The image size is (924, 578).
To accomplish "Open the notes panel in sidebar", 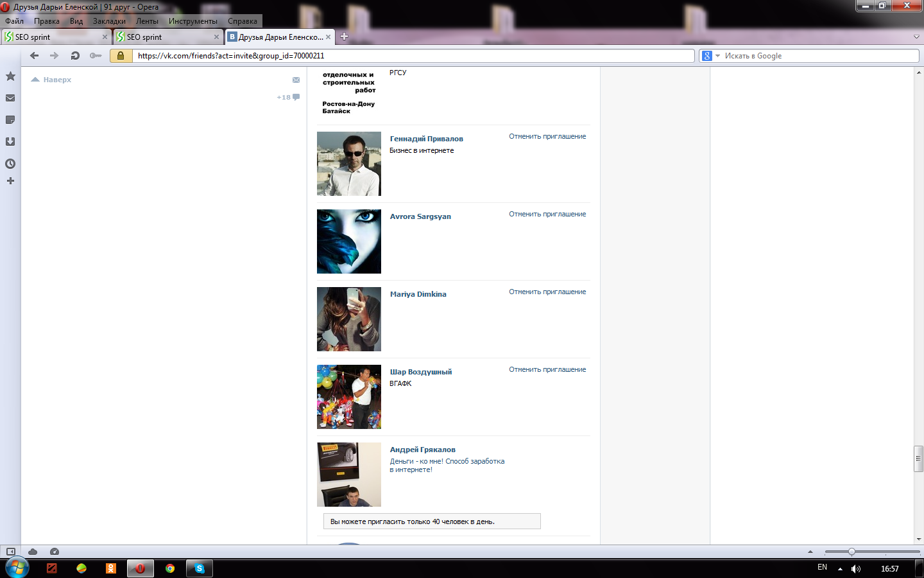I will [10, 120].
